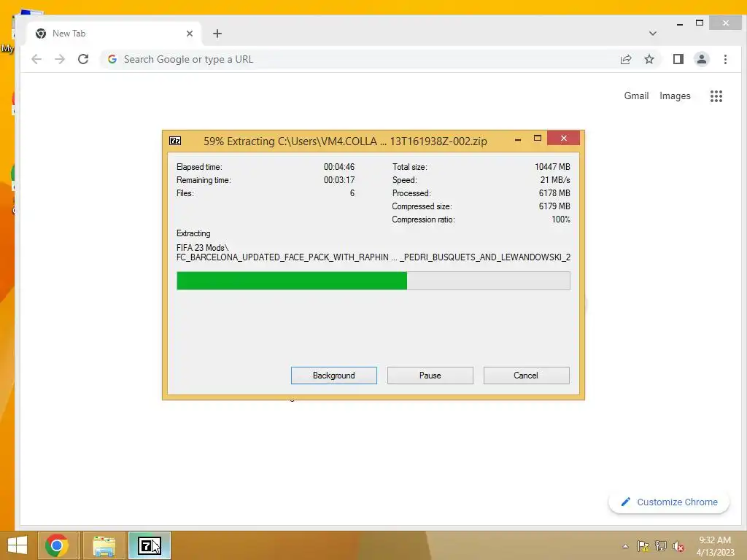The image size is (747, 560).
Task: Open Images link
Action: (x=675, y=96)
